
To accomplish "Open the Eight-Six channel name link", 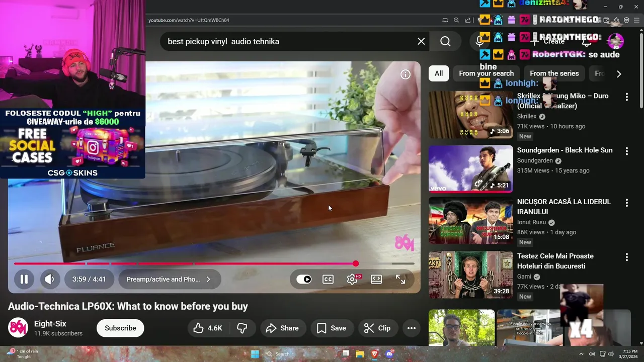I will (50, 324).
